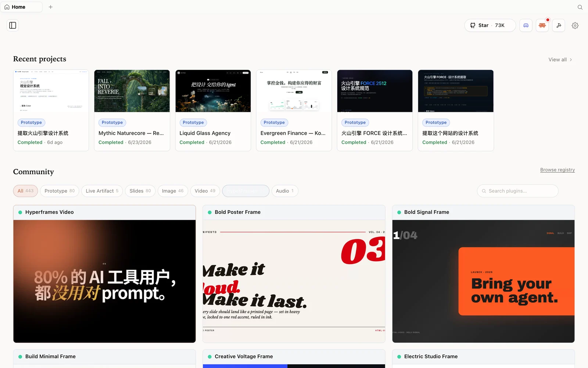Click Prototype tag on Evergreen Finance card
Image resolution: width=588 pixels, height=368 pixels.
pyautogui.click(x=274, y=123)
